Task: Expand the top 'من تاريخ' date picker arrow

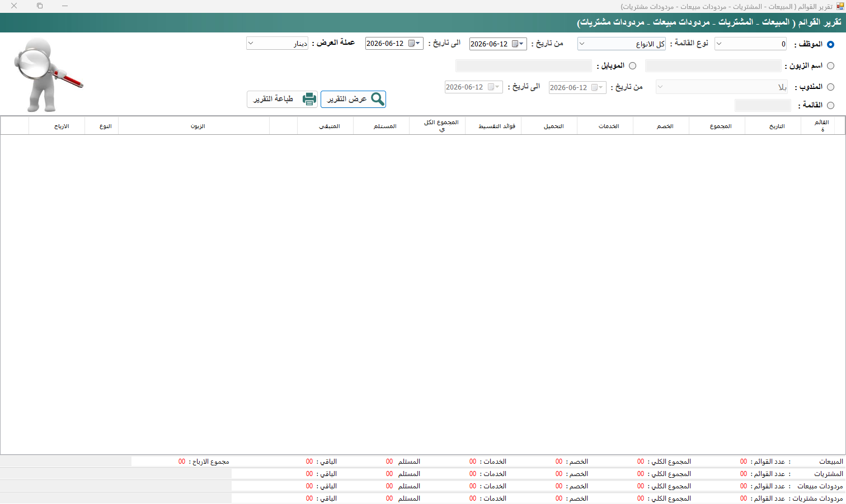Action: [x=522, y=44]
